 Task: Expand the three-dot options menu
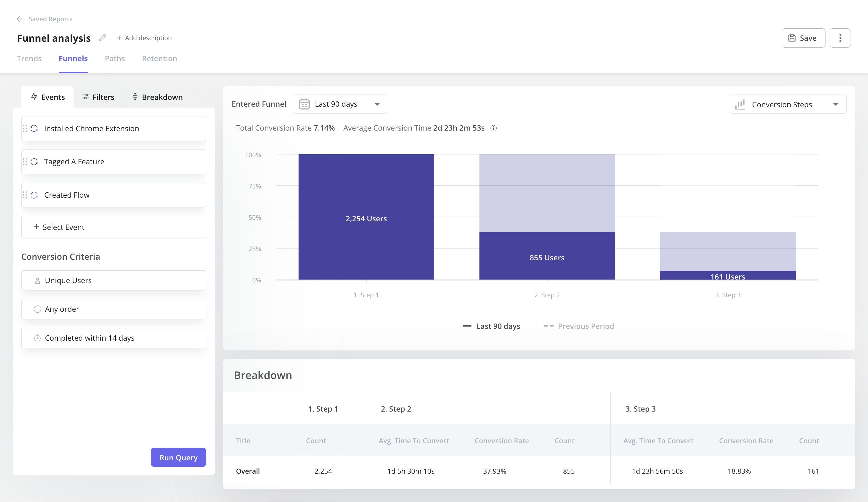[x=839, y=38]
